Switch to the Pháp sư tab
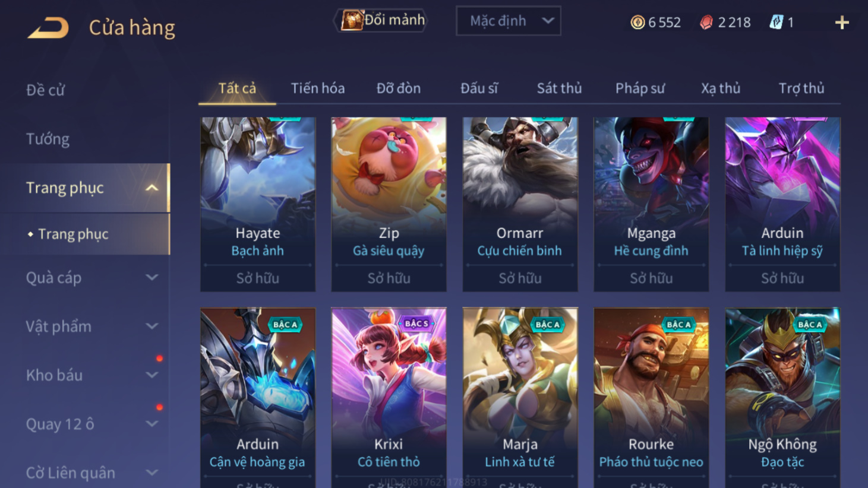Viewport: 868px width, 488px height. point(640,88)
